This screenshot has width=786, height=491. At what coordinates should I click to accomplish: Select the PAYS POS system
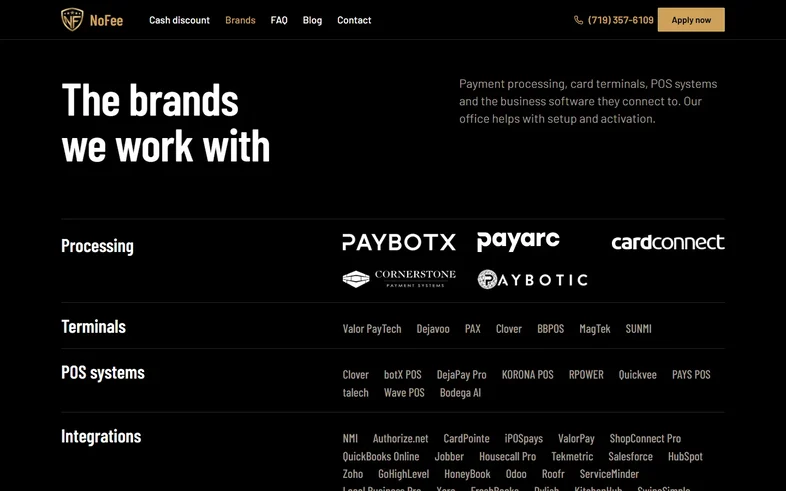point(691,374)
